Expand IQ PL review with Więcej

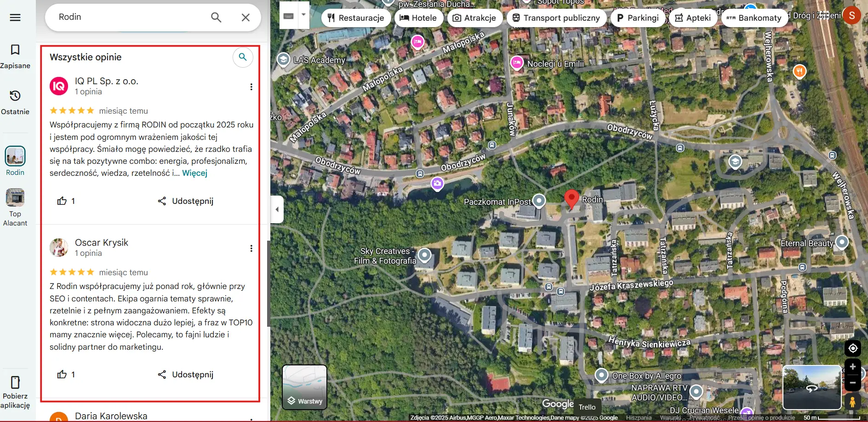tap(194, 173)
